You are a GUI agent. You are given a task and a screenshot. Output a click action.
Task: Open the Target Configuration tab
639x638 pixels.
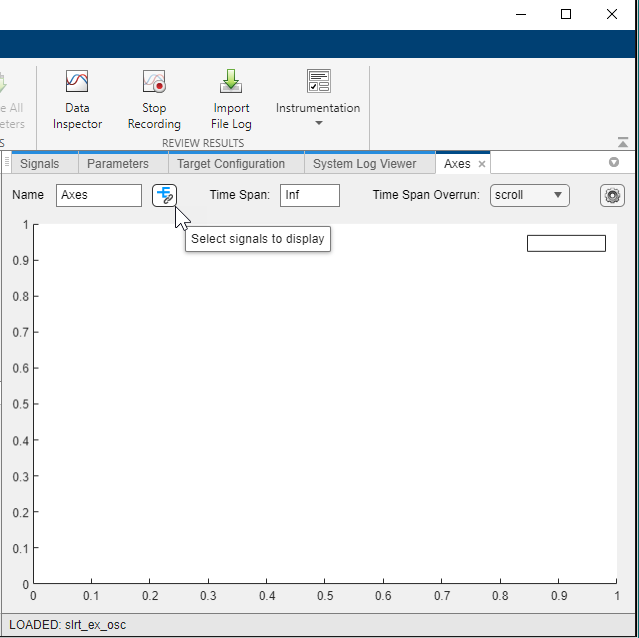(231, 164)
